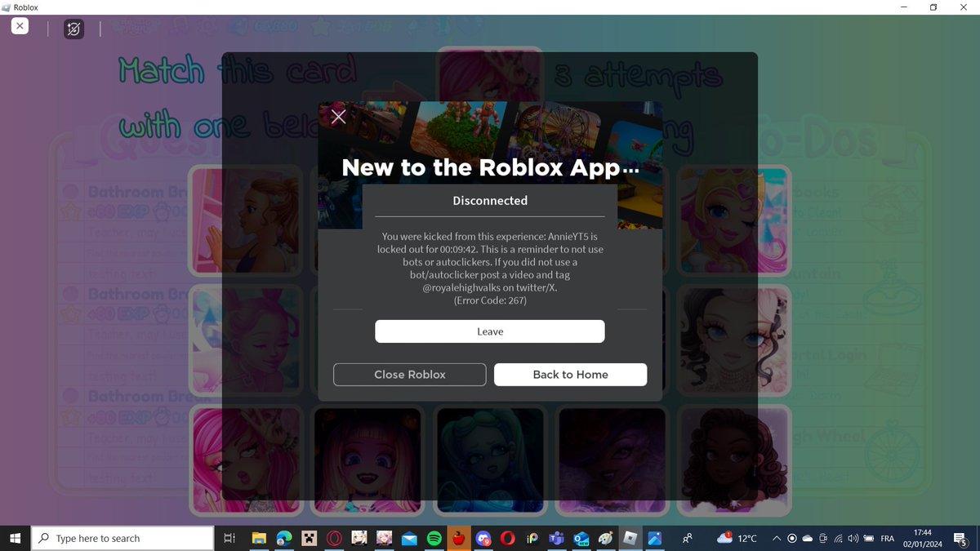Dismiss the New to the Roblox App banner

point(339,116)
